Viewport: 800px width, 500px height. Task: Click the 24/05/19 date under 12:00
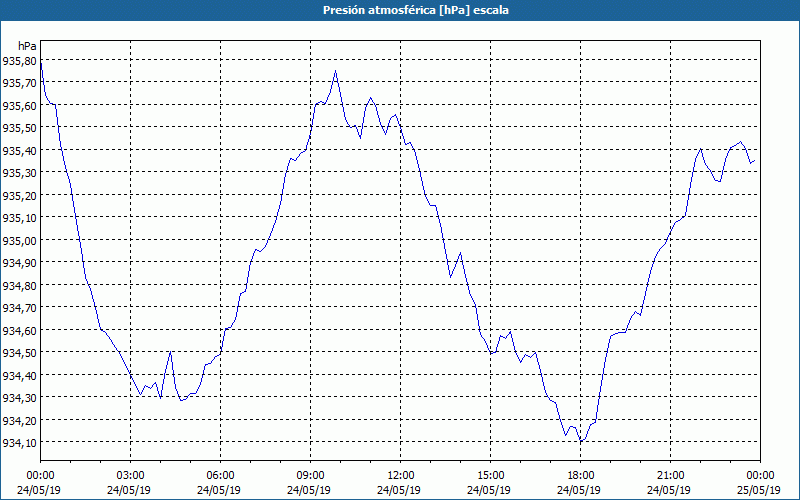(399, 490)
